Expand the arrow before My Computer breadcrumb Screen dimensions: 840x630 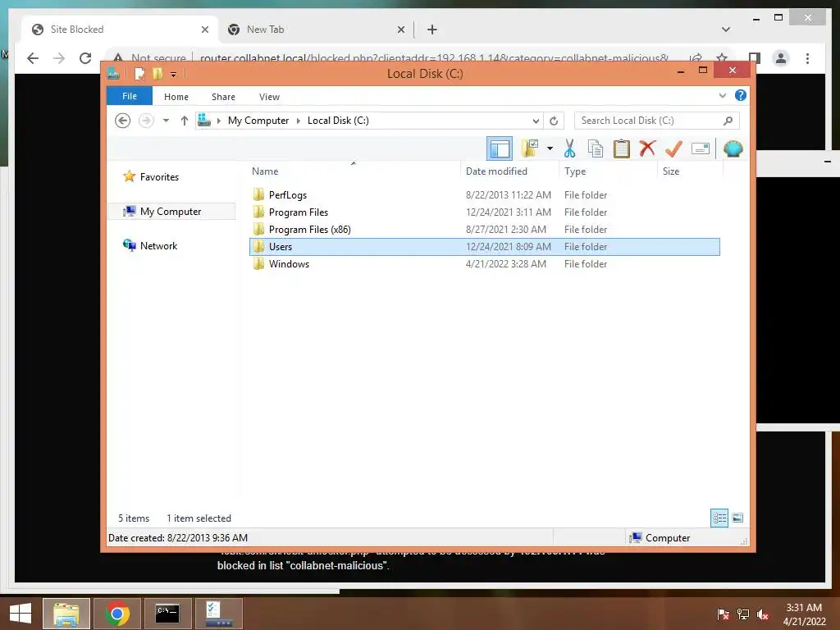click(x=219, y=121)
